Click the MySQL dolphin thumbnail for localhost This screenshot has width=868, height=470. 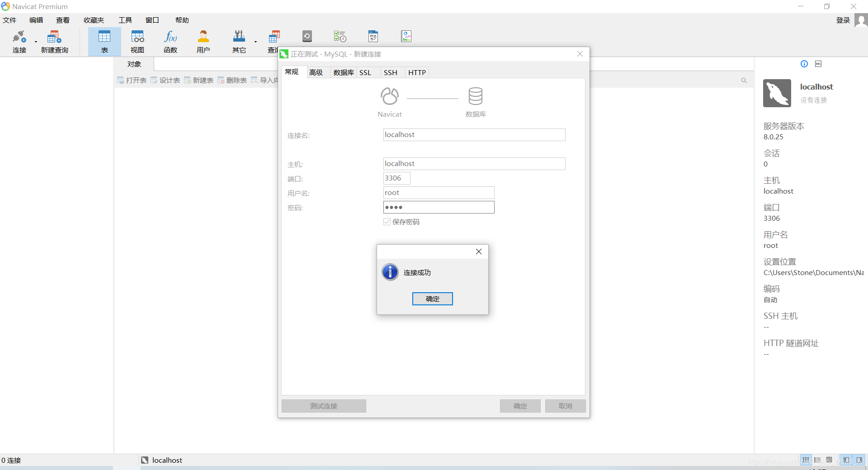(x=777, y=93)
